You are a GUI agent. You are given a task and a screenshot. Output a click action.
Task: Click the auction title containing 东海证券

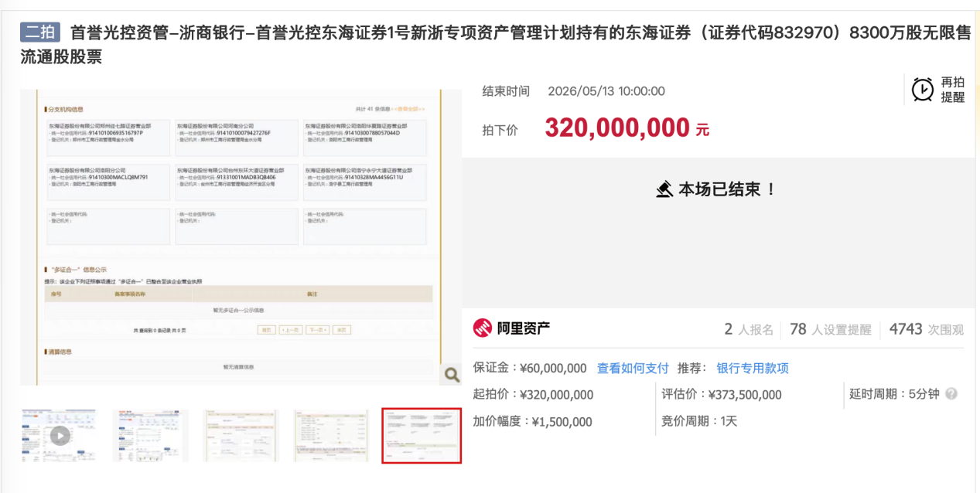tap(495, 45)
